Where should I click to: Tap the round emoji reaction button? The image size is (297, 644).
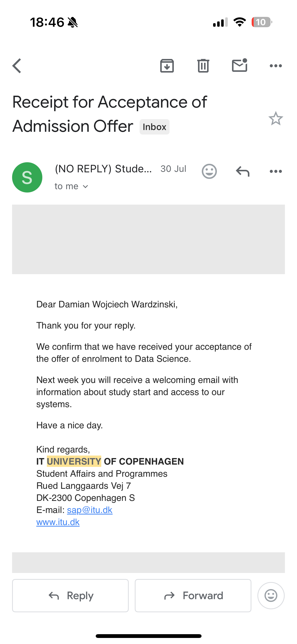coord(271,596)
